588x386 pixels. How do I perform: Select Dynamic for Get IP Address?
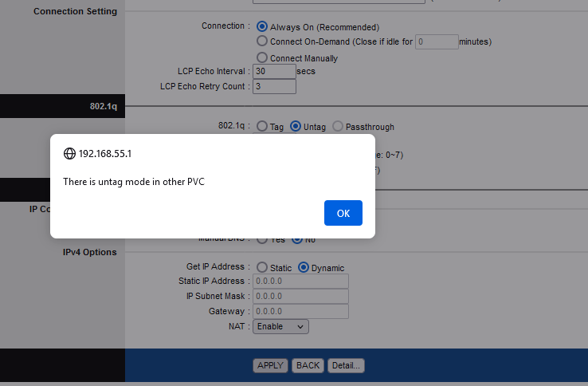click(x=304, y=268)
